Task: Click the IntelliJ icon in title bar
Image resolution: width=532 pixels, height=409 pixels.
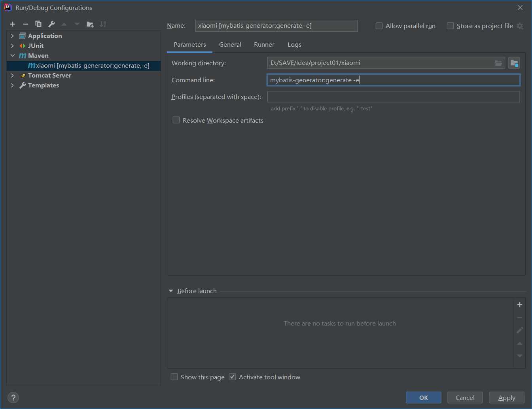Action: click(8, 8)
